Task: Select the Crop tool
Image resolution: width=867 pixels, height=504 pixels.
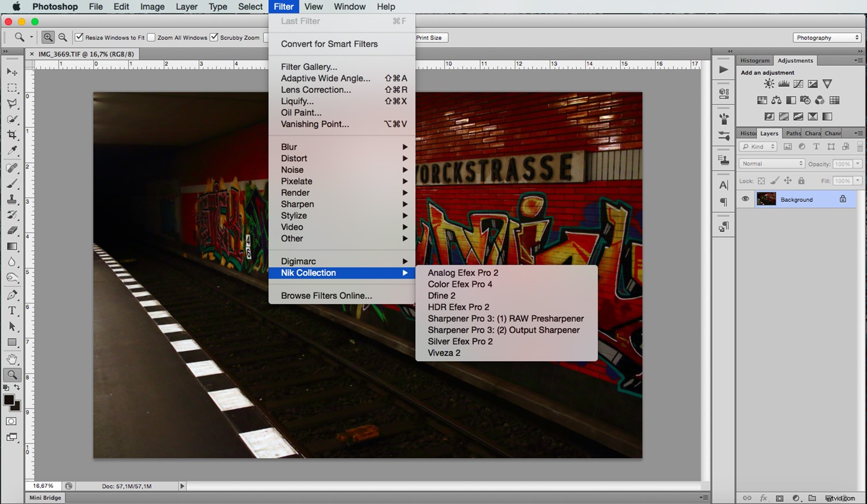Action: (x=12, y=134)
